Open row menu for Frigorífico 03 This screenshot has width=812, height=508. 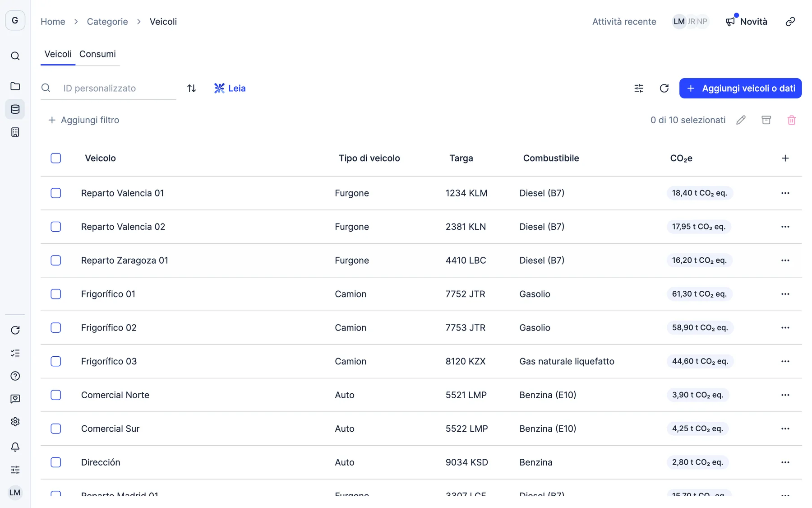(785, 361)
